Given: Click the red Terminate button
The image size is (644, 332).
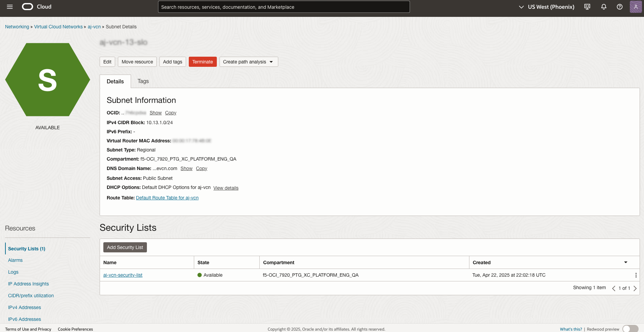Looking at the screenshot, I should pos(202,62).
